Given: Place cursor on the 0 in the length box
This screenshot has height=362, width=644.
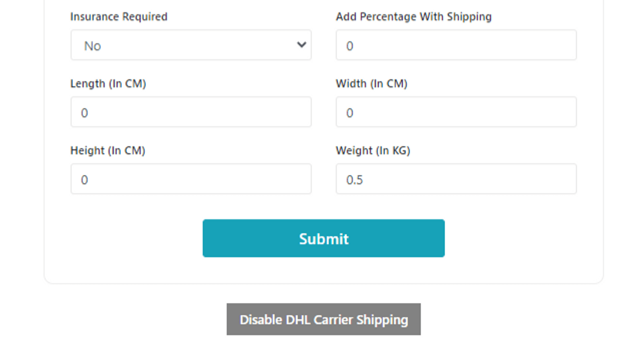Looking at the screenshot, I should tap(85, 113).
